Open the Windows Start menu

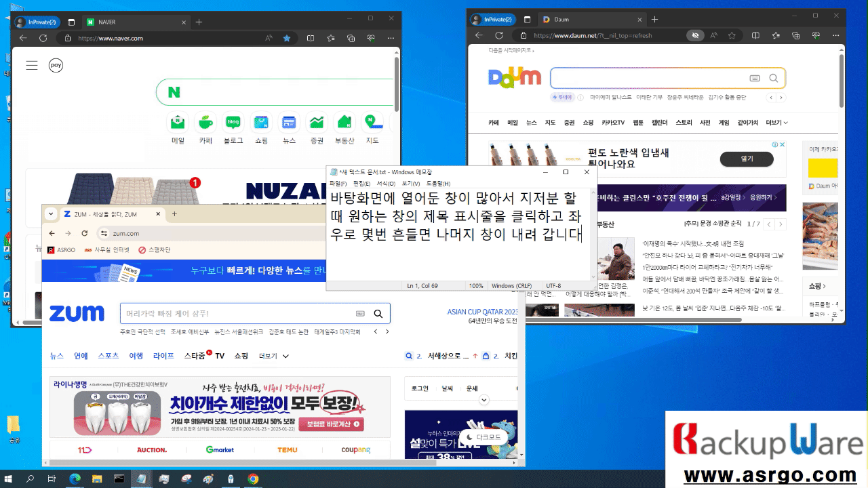pos(9,479)
